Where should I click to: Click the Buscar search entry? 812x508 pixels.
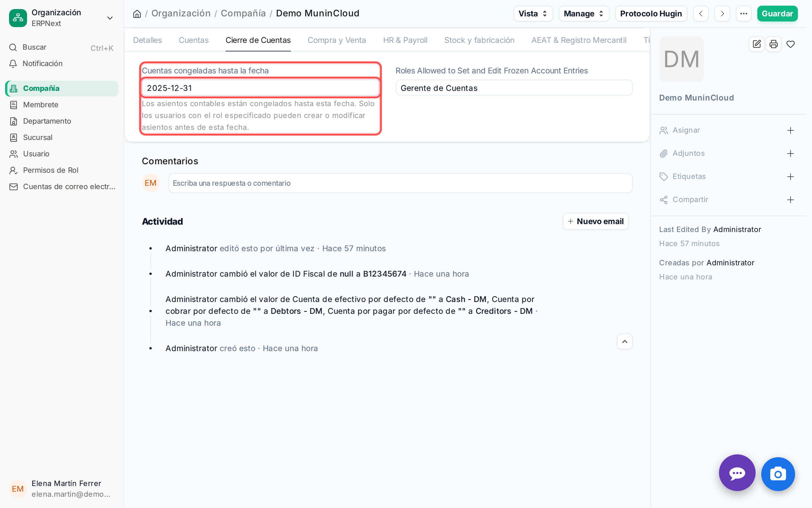(x=62, y=47)
